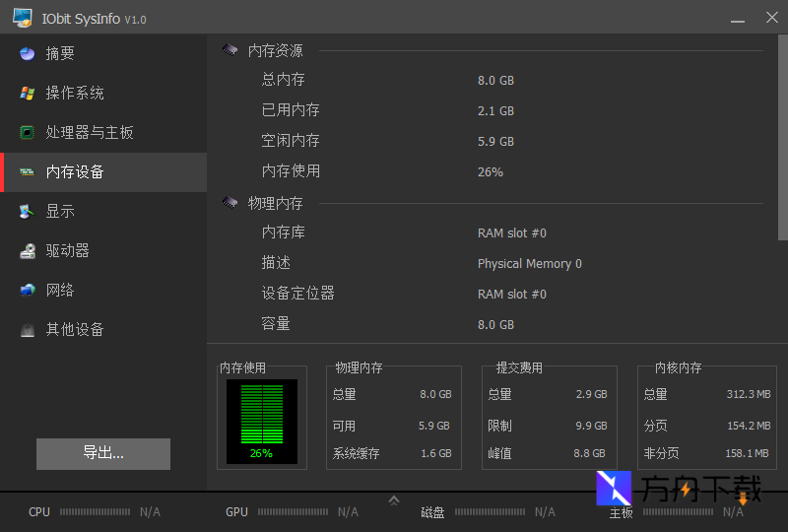Click the green 26% memory usage gauge
Screen dimensions: 788x532
262,422
